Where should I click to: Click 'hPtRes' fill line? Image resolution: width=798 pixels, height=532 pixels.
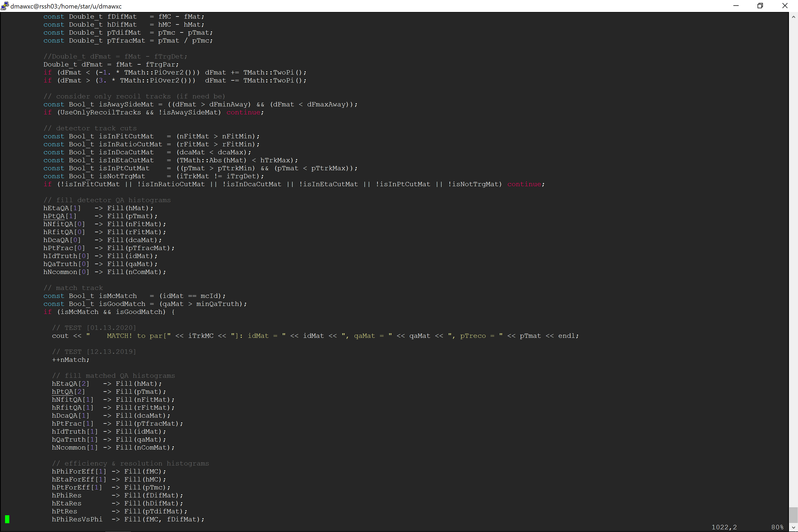[x=119, y=511]
